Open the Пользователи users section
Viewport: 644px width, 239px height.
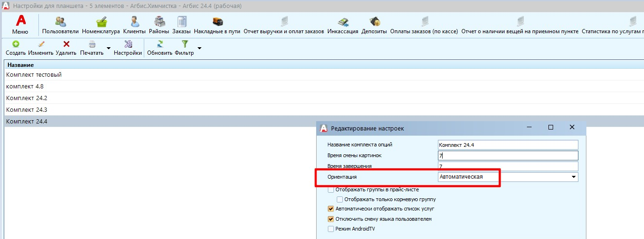tap(61, 22)
